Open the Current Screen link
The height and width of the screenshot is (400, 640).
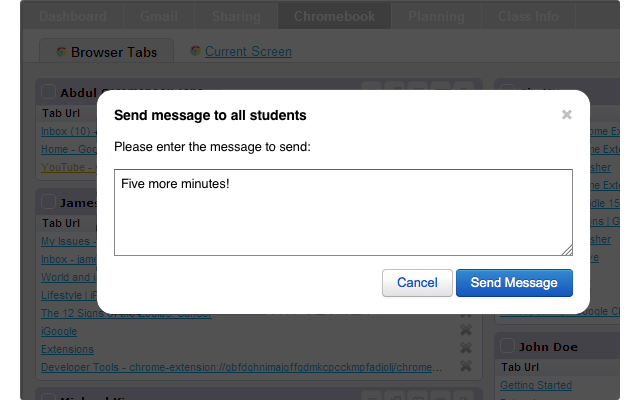(x=248, y=51)
